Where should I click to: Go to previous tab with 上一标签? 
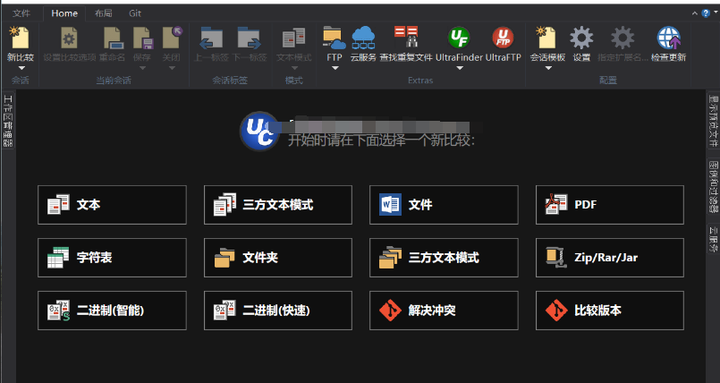coord(211,38)
